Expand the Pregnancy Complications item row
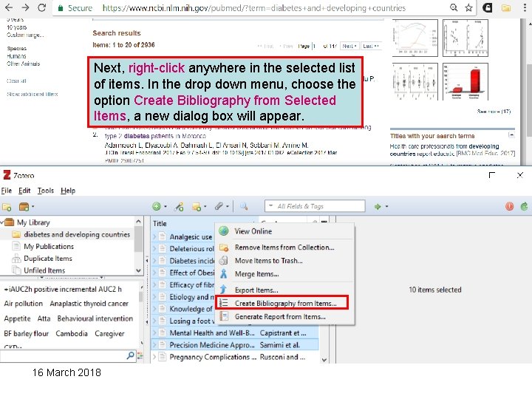Viewport: 532px width, 399px height. (154, 357)
